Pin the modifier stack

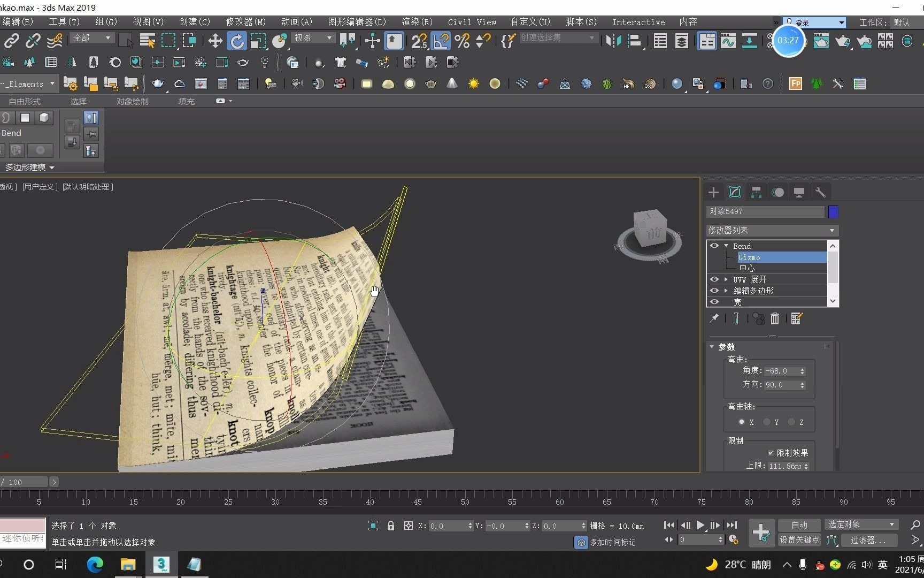coord(714,319)
